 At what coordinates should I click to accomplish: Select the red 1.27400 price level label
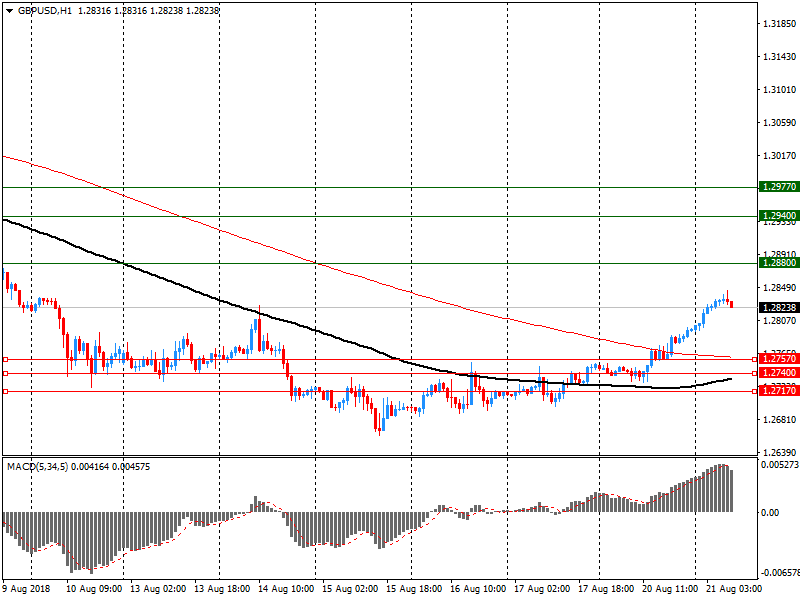779,373
